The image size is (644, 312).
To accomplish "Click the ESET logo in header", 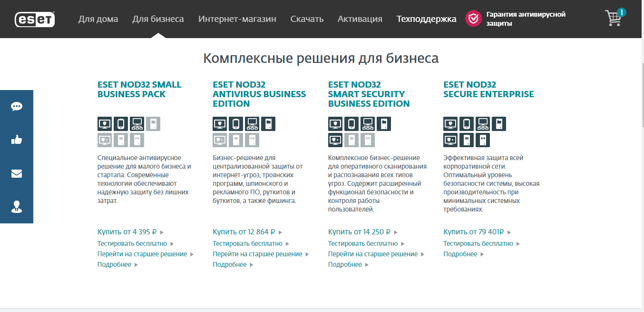I will 35,19.
